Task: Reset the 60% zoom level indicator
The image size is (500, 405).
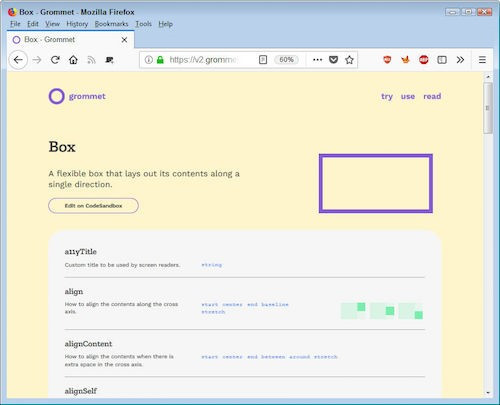Action: (286, 60)
